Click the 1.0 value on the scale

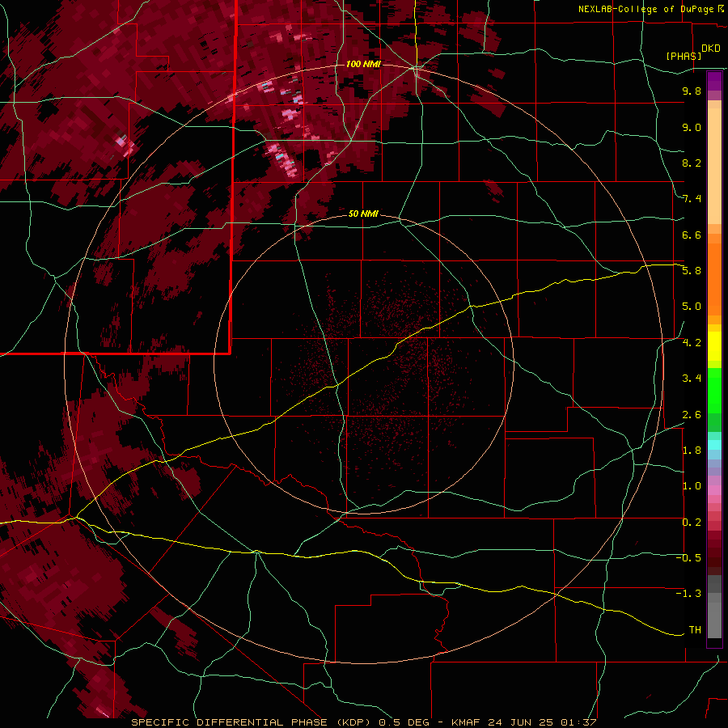692,486
